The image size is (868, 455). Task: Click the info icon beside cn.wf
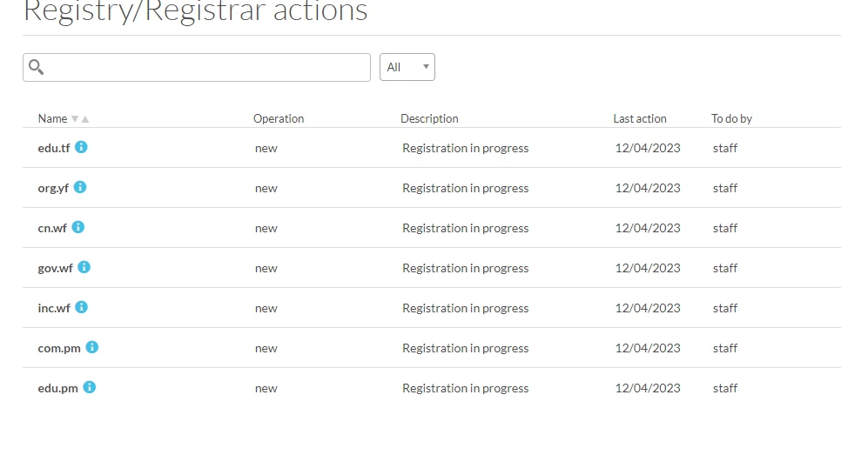pos(77,227)
